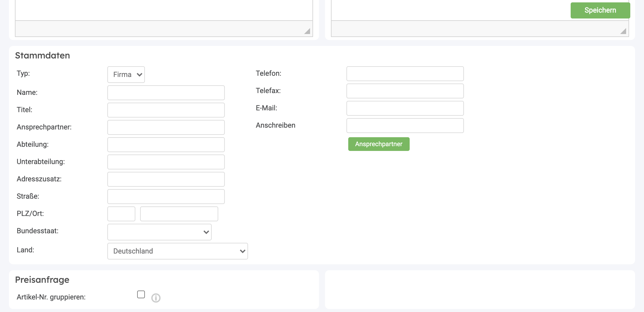The image size is (644, 312).
Task: Click the green Ansprechpartner button
Action: click(x=379, y=144)
